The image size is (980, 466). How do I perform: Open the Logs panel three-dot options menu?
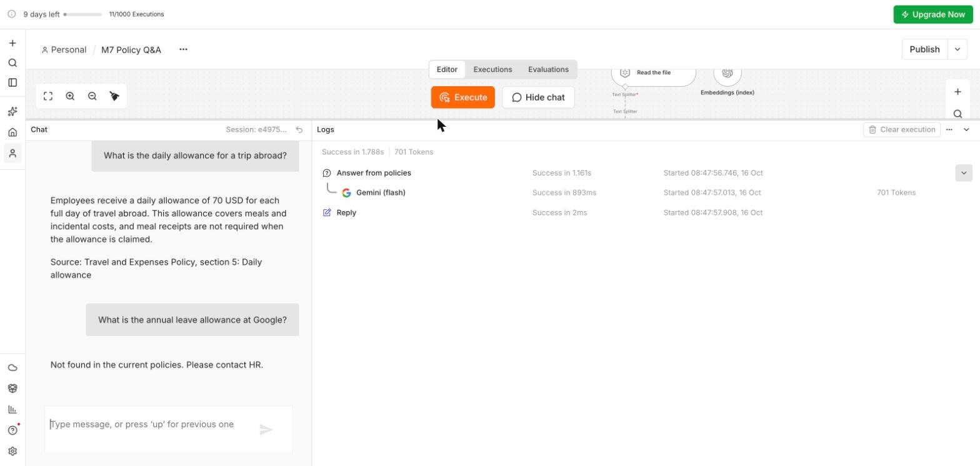pos(949,130)
